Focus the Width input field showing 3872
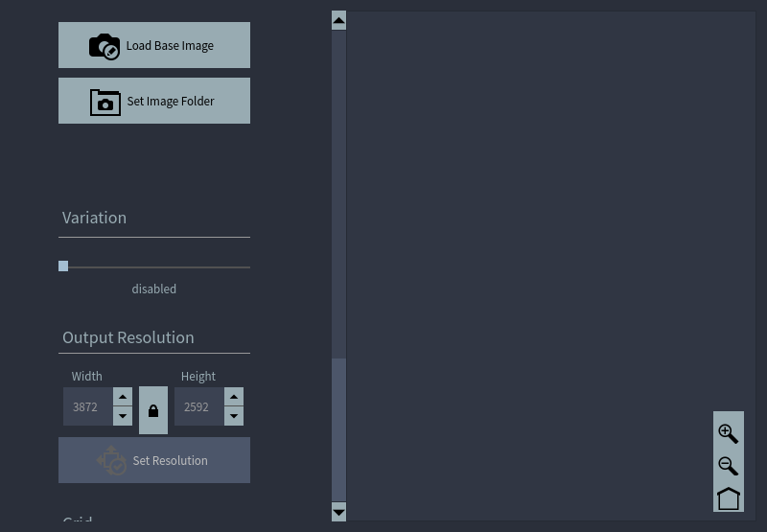The height and width of the screenshot is (532, 767). coord(88,406)
